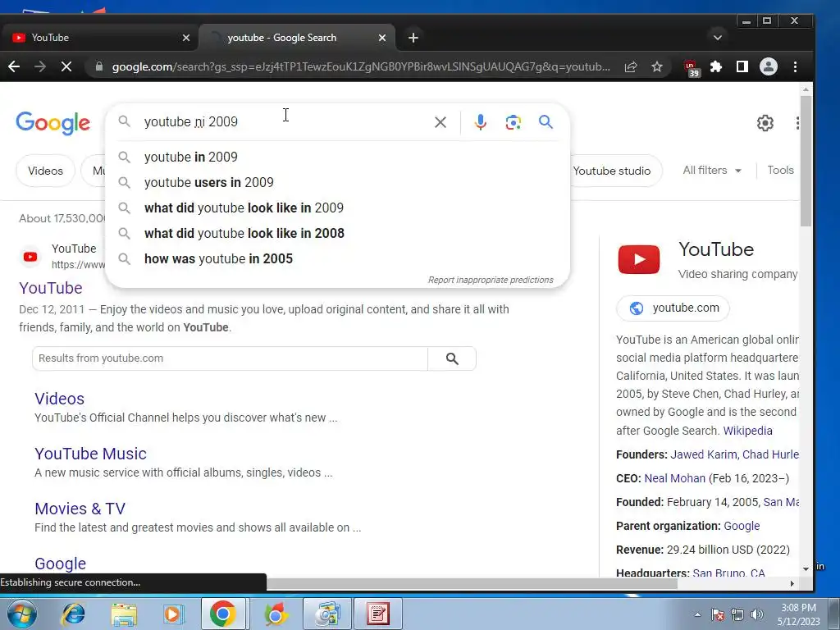This screenshot has width=840, height=630.
Task: Open the Wikipedia link in description
Action: [x=747, y=431]
